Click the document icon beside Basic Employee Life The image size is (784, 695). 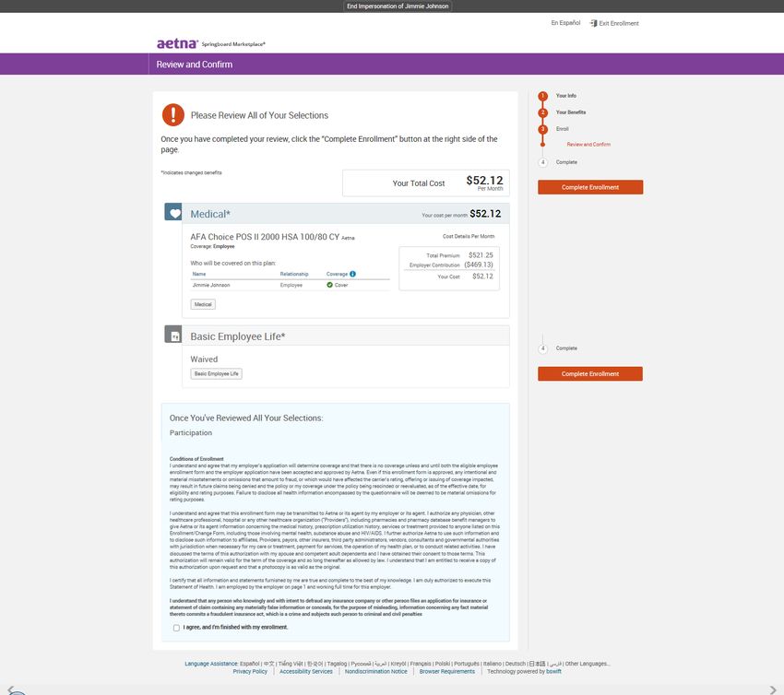coord(173,335)
